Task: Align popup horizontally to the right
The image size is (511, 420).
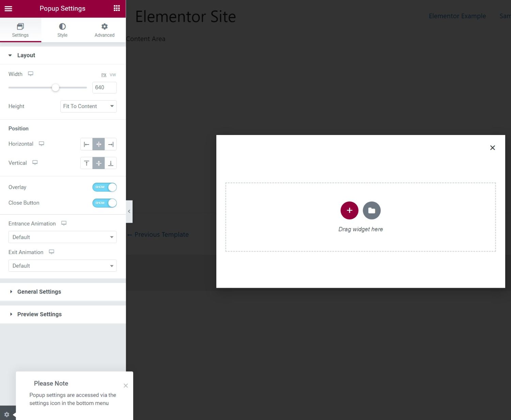Action: 110,144
